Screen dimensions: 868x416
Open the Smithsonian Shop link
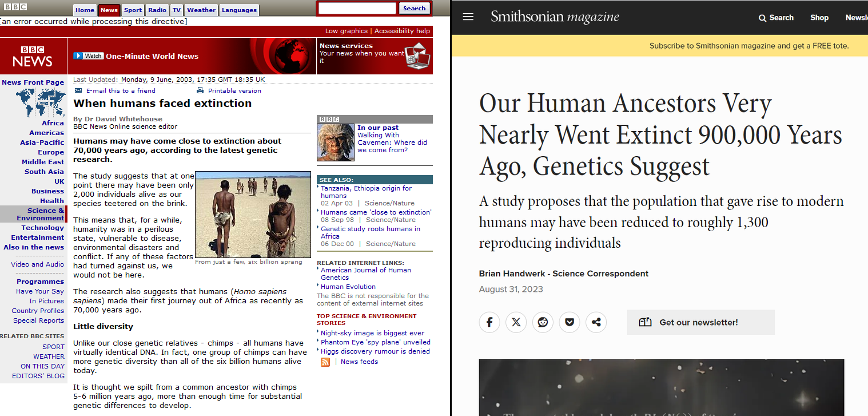pos(819,18)
